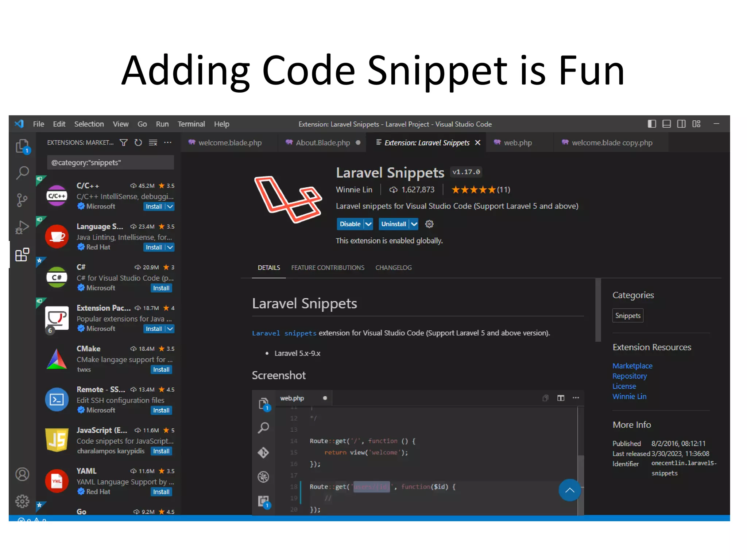Toggle the primary side bar layout button

[651, 124]
